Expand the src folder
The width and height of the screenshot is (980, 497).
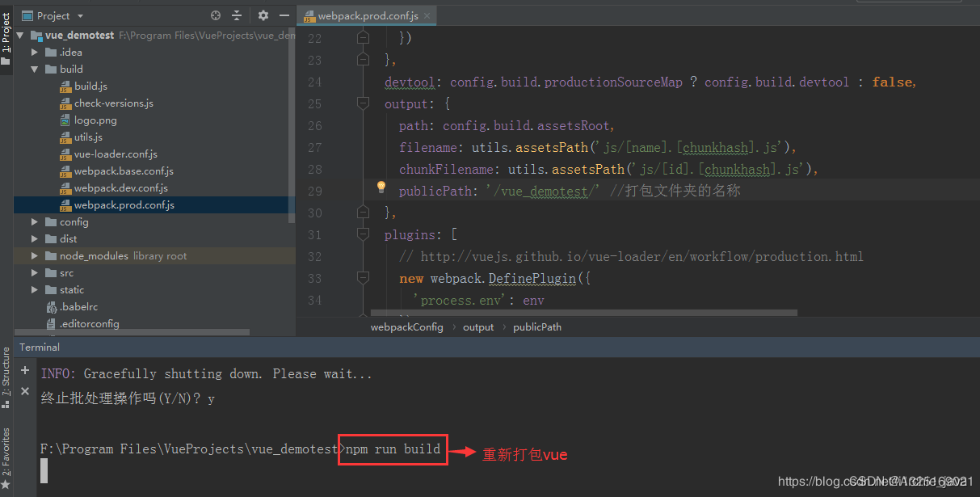(x=34, y=272)
